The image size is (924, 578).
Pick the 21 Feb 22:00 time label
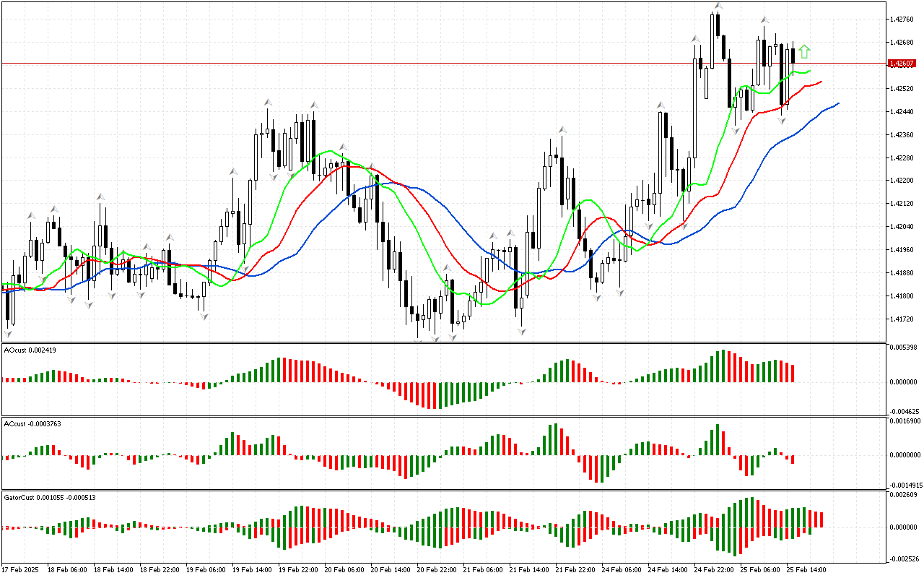[575, 570]
